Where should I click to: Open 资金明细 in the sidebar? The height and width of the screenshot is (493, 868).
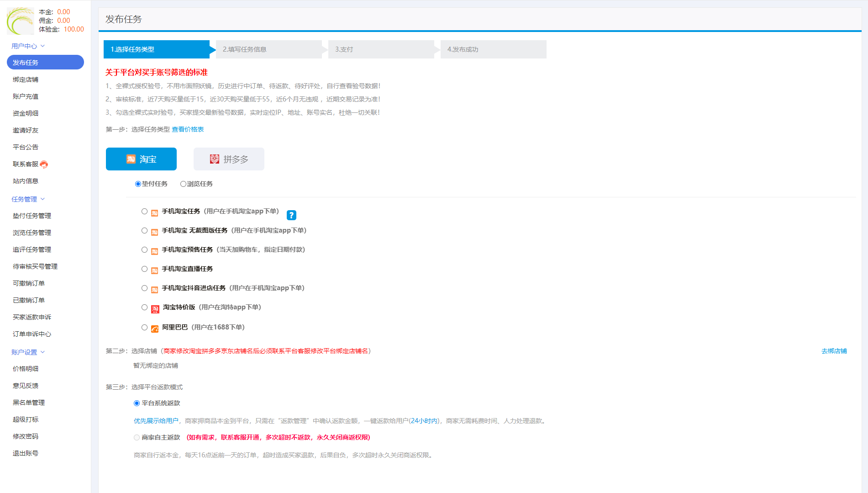coord(26,113)
